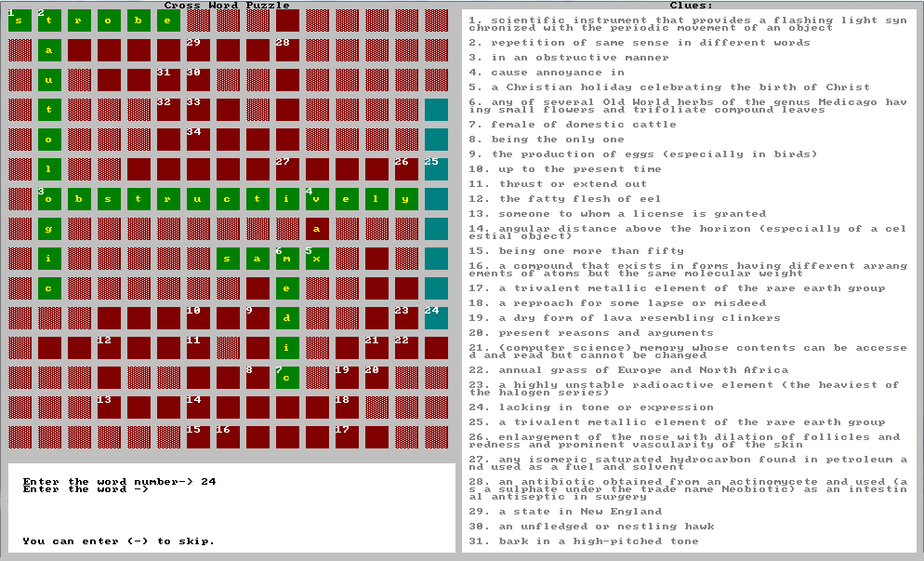The width and height of the screenshot is (924, 561).
Task: Select the red cell containing letter 'a'
Action: pyautogui.click(x=317, y=229)
